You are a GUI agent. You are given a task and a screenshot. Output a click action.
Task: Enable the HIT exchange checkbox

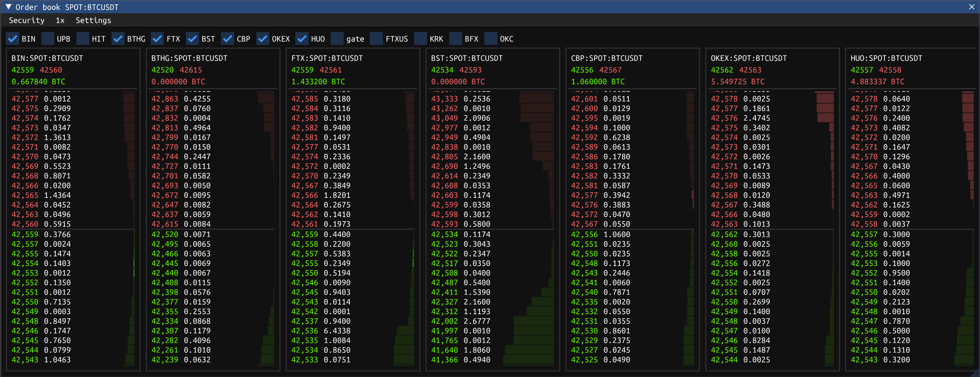tap(83, 39)
